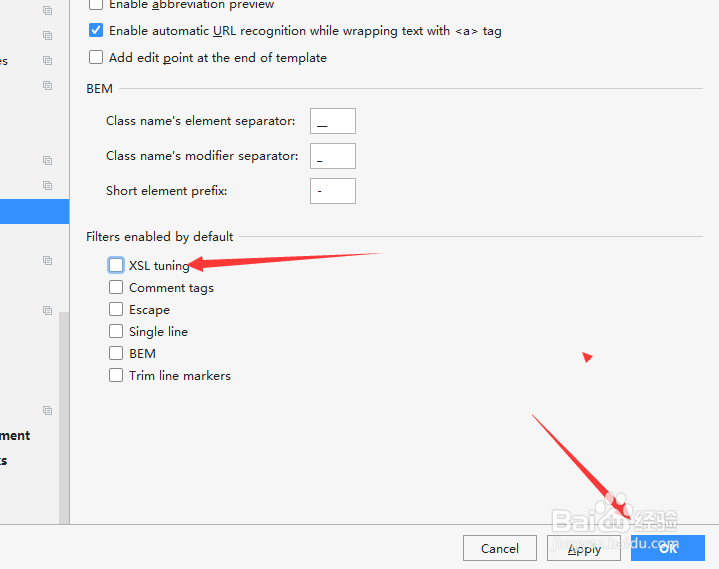Turn on the Escape filter
Viewport: 719px width, 569px height.
coord(116,310)
